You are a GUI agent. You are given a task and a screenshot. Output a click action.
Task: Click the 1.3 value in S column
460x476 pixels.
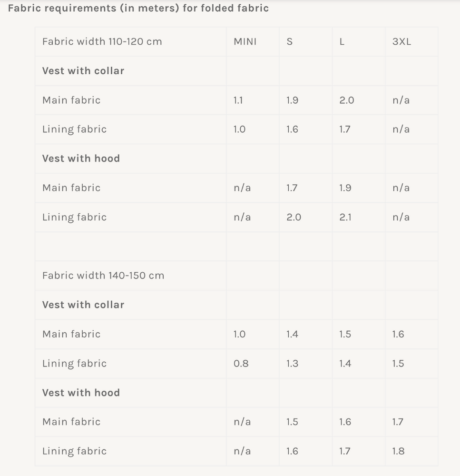click(x=292, y=364)
